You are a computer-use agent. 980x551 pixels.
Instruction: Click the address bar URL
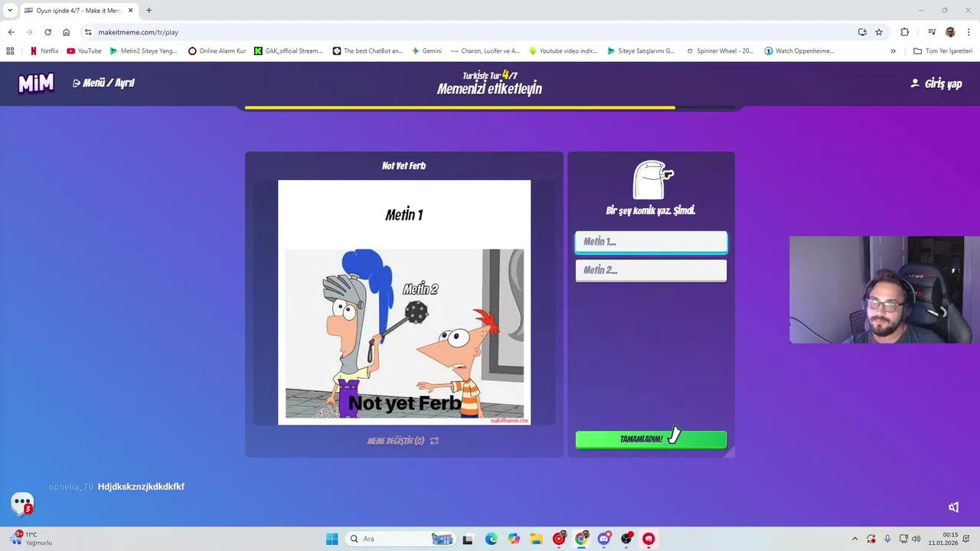pyautogui.click(x=139, y=32)
